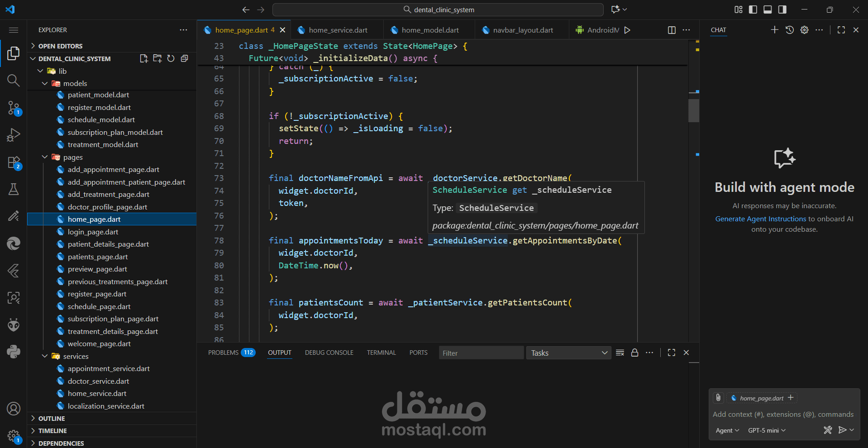868x448 pixels.
Task: Expand the DEPENDENCIES section
Action: click(112, 443)
